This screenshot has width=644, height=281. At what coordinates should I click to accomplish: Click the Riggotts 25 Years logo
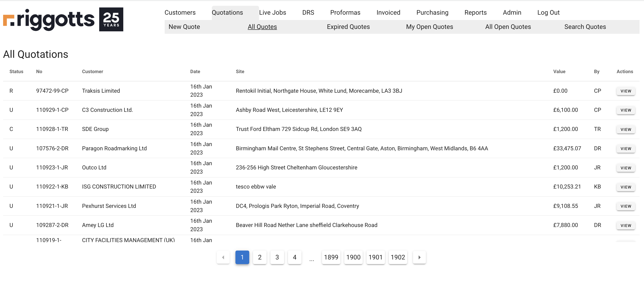63,20
